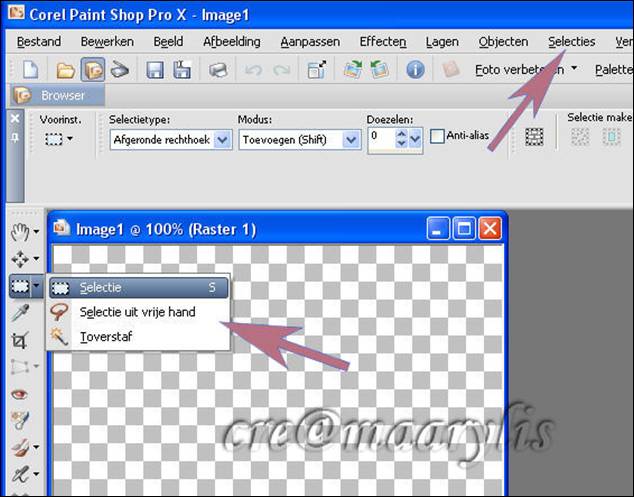634x497 pixels.
Task: Expand the Voorinst. presets dropdown
Action: (x=70, y=139)
